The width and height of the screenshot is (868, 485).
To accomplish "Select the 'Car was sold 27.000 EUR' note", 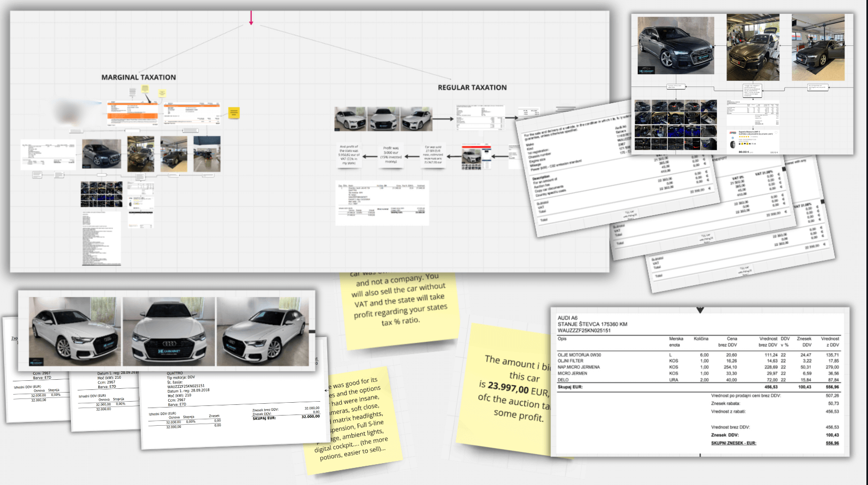I will point(433,154).
